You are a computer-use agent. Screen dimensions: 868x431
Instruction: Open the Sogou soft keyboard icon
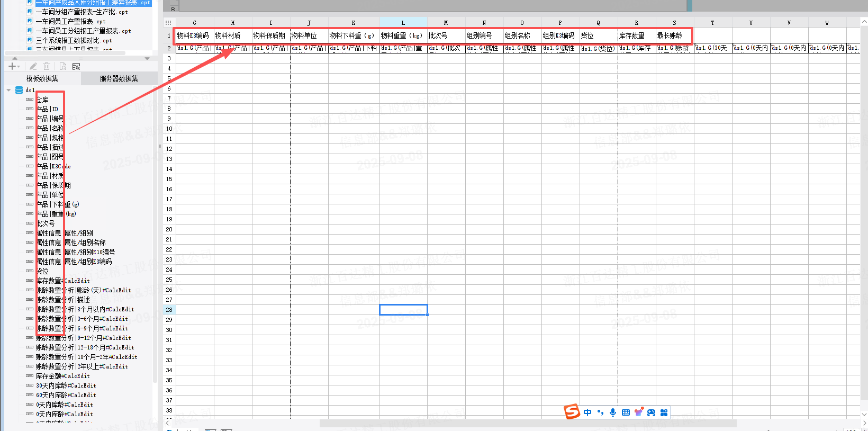[x=626, y=412]
